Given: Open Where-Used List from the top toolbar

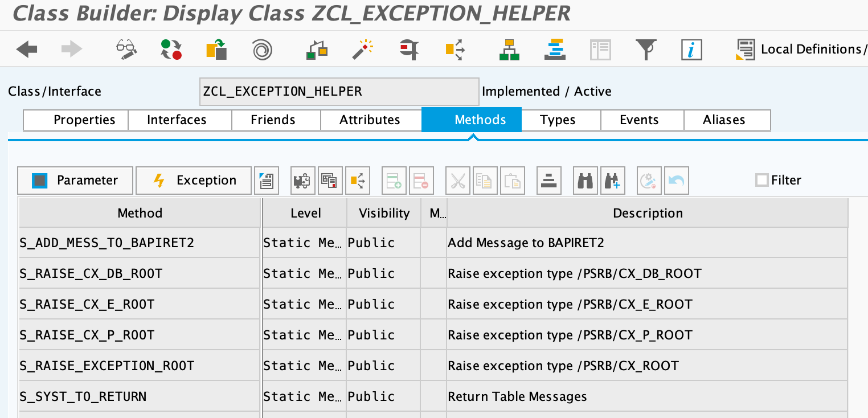Looking at the screenshot, I should pos(455,50).
